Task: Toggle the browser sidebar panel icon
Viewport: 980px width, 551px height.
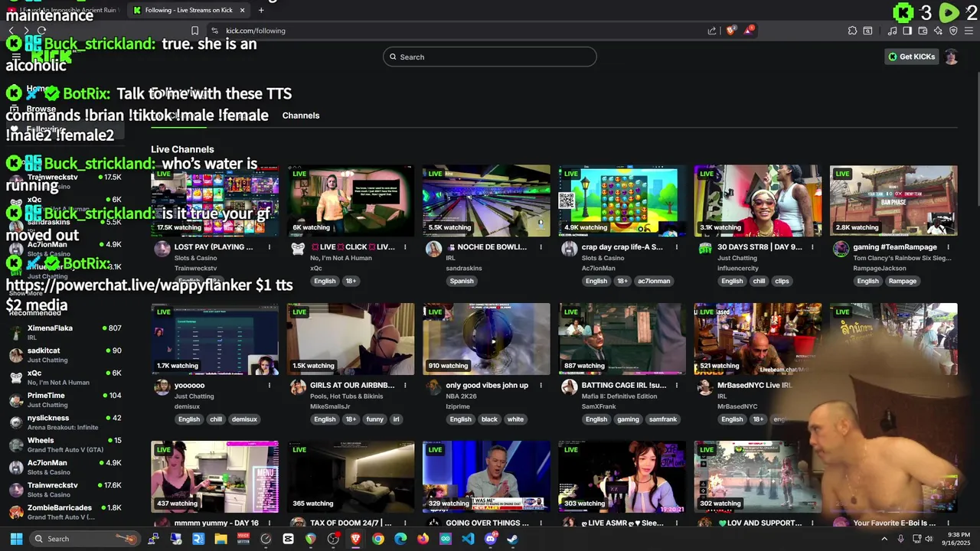Action: [x=907, y=31]
